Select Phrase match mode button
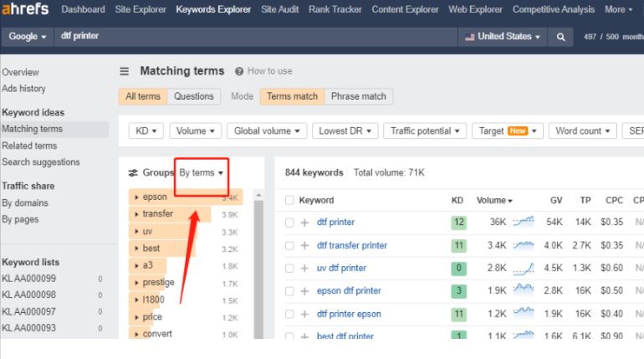Viewport: 644px width, 359px height. click(x=358, y=96)
